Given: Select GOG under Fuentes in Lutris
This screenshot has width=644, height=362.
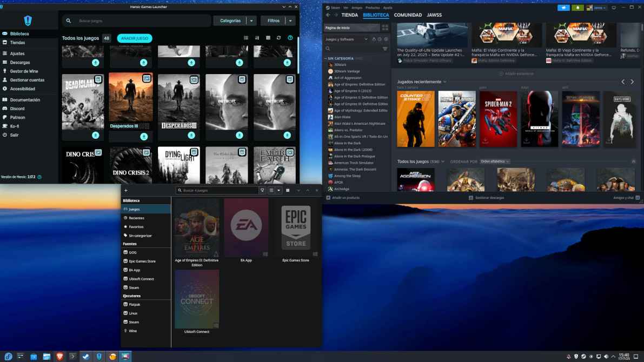Looking at the screenshot, I should (146, 252).
